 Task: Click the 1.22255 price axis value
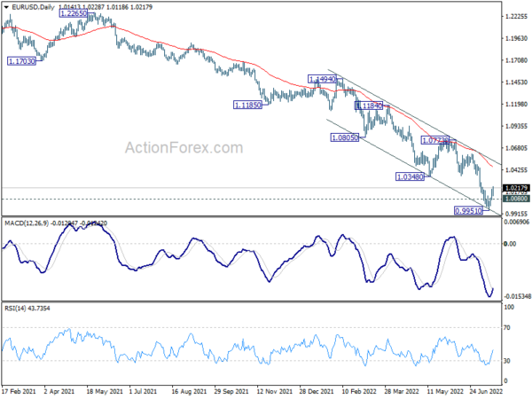tap(516, 16)
